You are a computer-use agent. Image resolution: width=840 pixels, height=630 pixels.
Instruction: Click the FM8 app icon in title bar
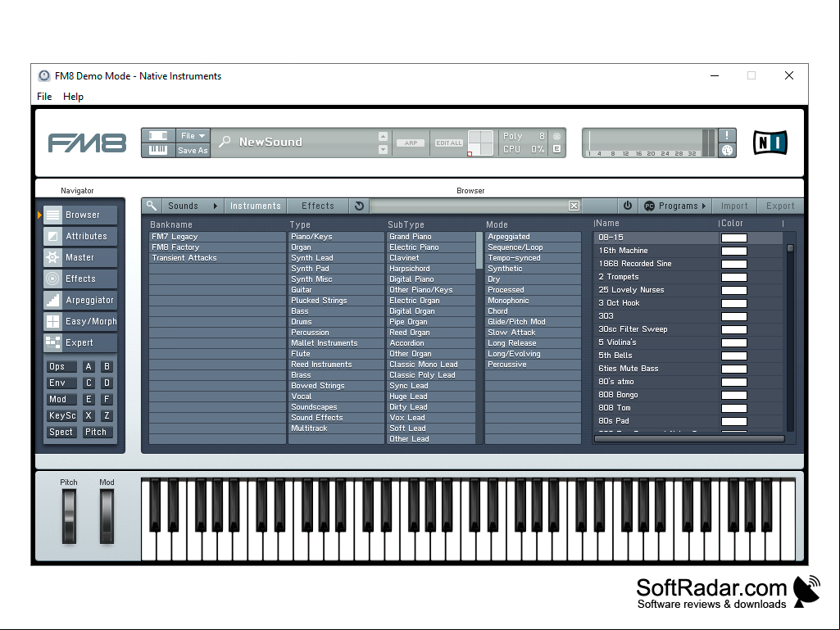tap(44, 76)
